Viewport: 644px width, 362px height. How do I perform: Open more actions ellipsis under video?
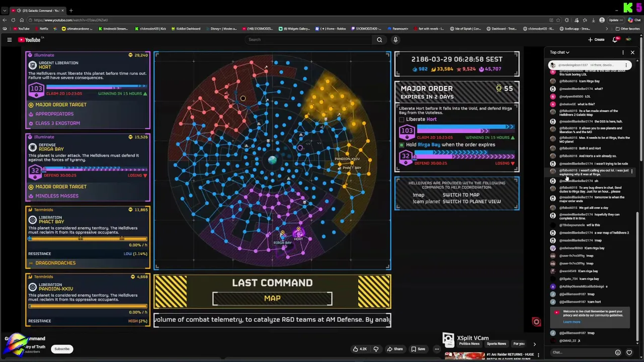point(437,349)
